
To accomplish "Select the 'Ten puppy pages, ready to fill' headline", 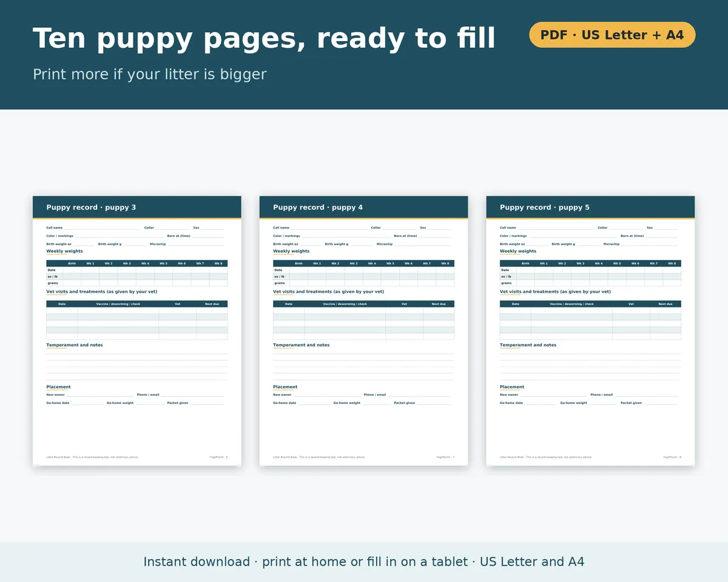I will [x=264, y=38].
